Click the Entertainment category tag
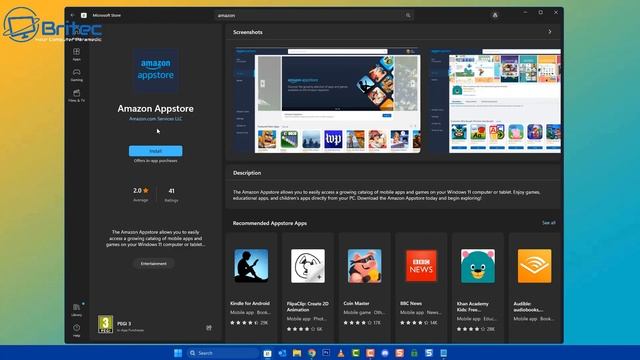This screenshot has width=640, height=360. point(154,264)
